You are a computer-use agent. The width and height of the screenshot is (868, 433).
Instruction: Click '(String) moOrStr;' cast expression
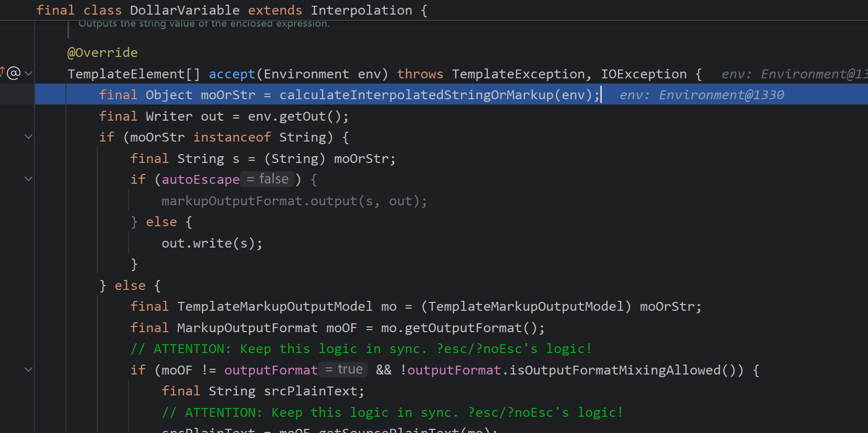pyautogui.click(x=330, y=159)
